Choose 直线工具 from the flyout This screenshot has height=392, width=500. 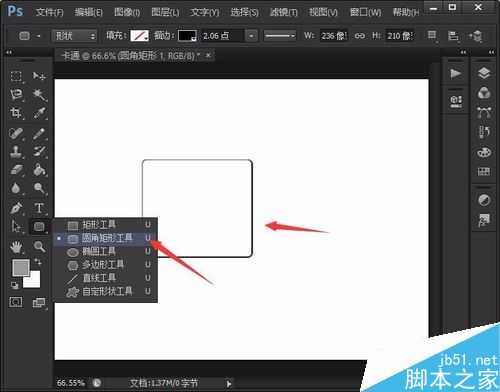click(106, 278)
